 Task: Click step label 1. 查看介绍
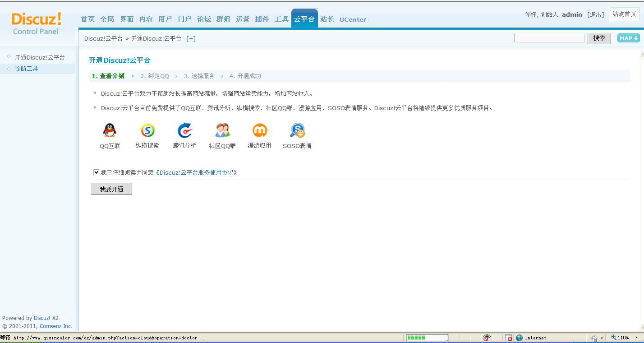(x=108, y=76)
